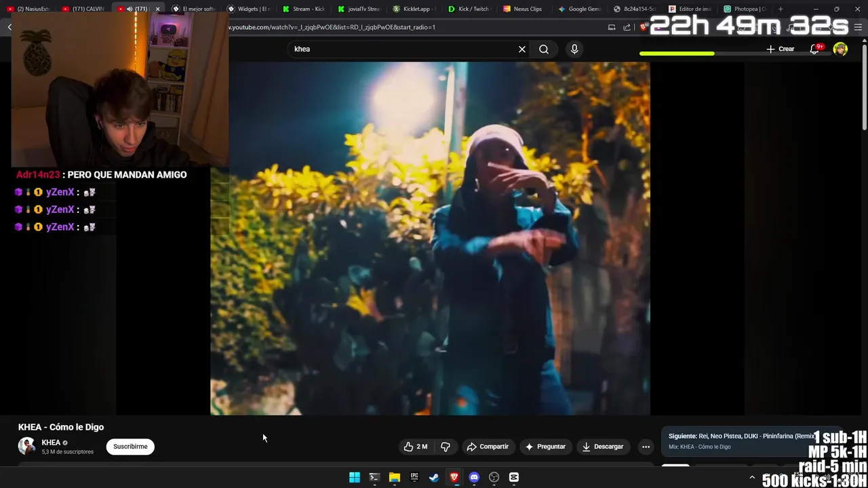The image size is (868, 488).
Task: Go back with the browser back arrow
Action: pyautogui.click(x=9, y=27)
